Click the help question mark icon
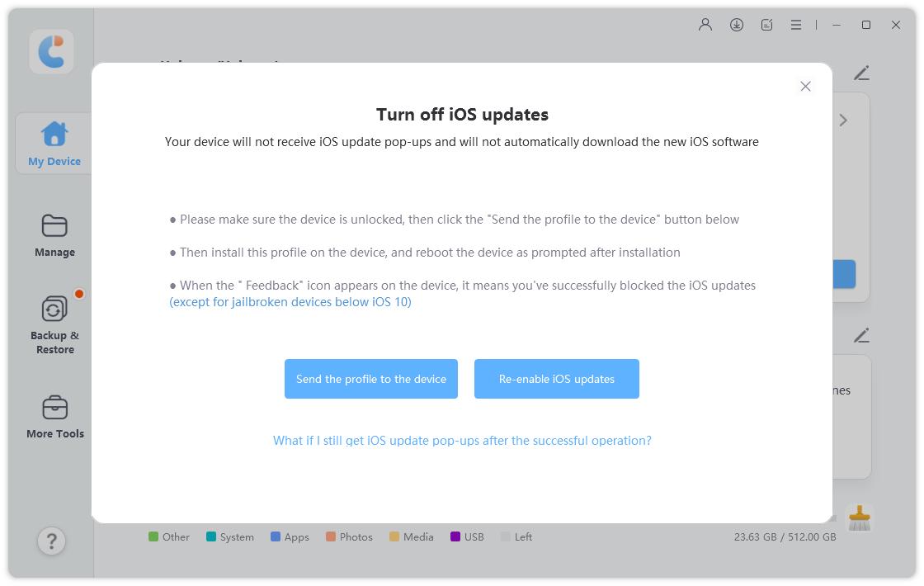 pos(51,541)
